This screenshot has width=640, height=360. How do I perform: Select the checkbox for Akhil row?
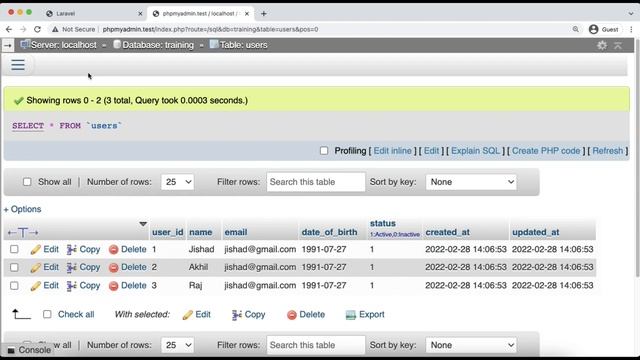point(14,267)
